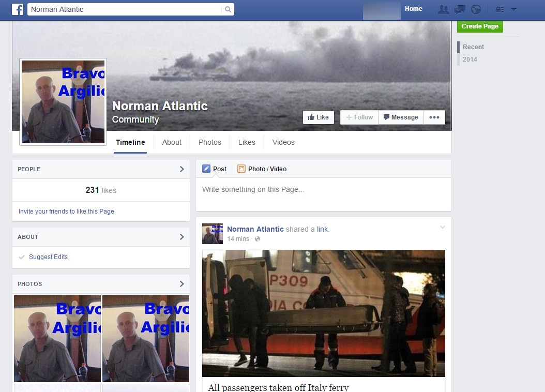This screenshot has width=545, height=392.
Task: Click the Photo / Video picture icon
Action: tap(241, 169)
